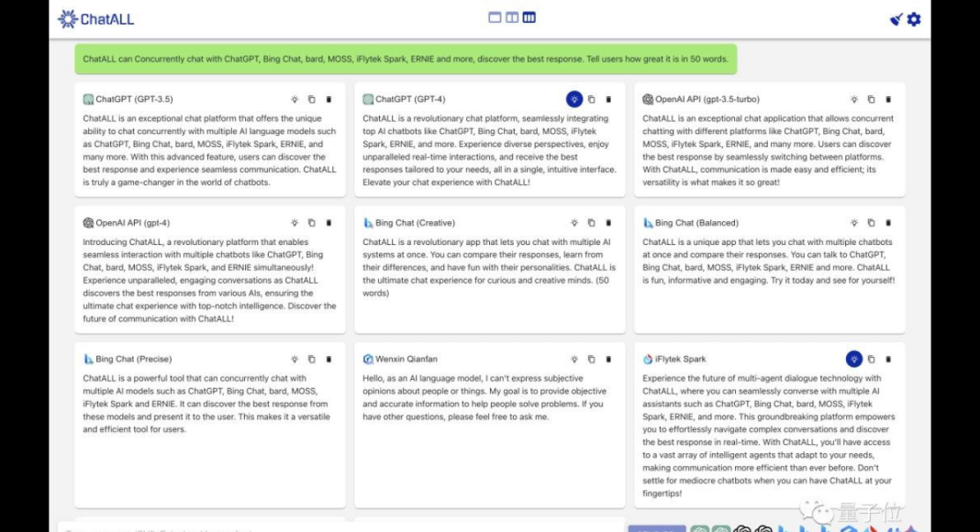Click the "Bing Chat (Balanced)" card title
The height and width of the screenshot is (532, 980).
(x=696, y=223)
